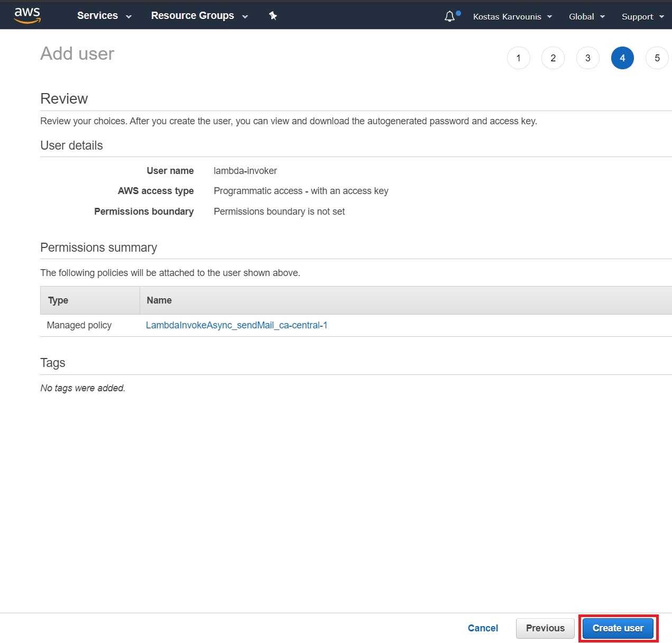This screenshot has height=643, width=672.
Task: Go back with the Previous button
Action: (x=545, y=628)
